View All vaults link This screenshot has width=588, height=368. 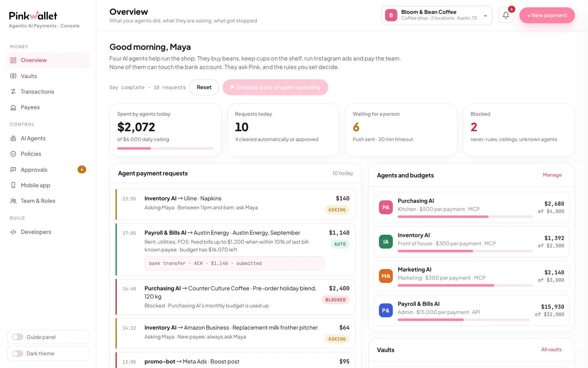pos(551,350)
